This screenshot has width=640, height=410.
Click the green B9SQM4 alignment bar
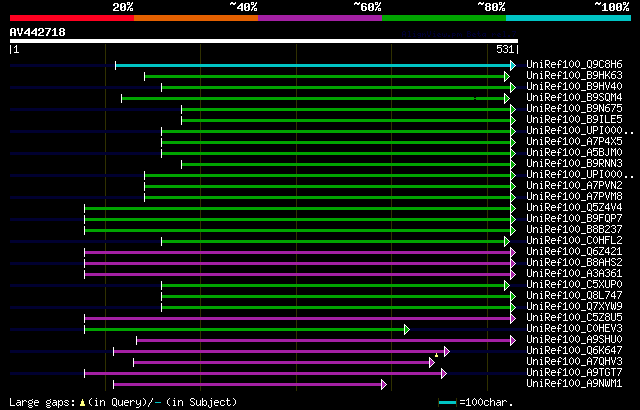pos(313,98)
